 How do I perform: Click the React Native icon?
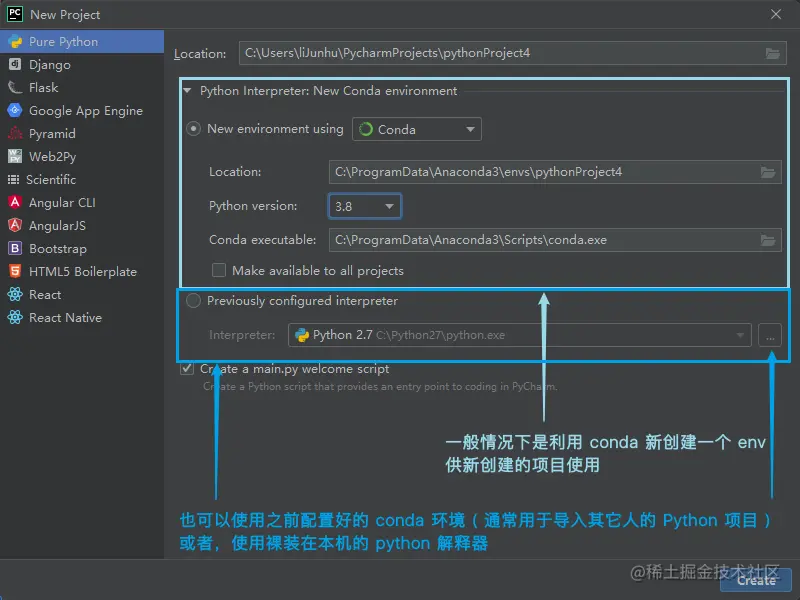15,317
